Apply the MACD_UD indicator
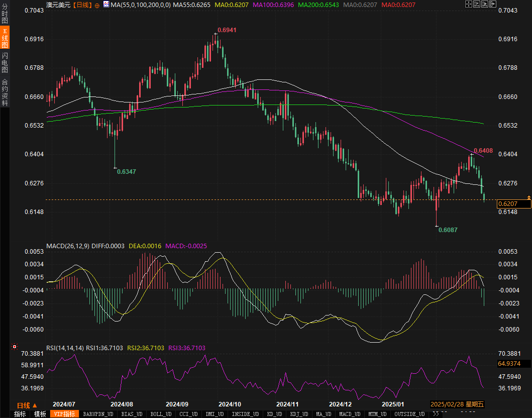Viewport: 532px width, 418px height. (x=349, y=414)
